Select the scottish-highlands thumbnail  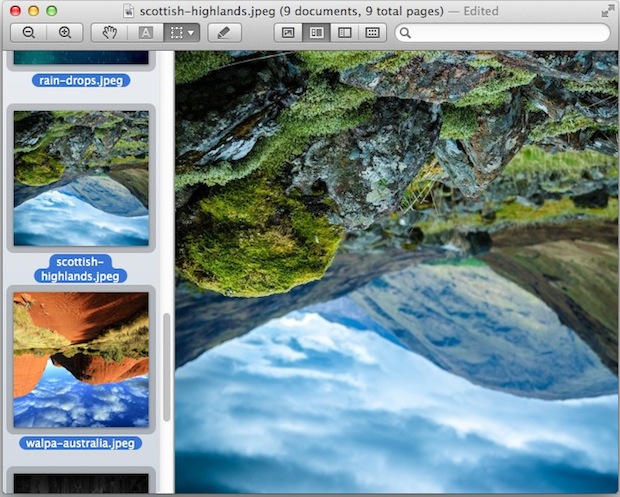point(81,178)
